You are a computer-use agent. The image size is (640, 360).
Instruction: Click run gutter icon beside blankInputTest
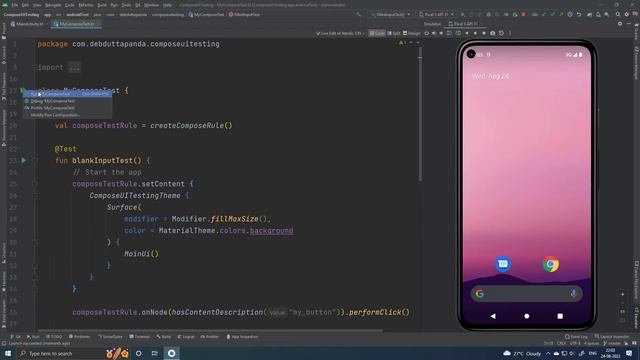coord(24,161)
